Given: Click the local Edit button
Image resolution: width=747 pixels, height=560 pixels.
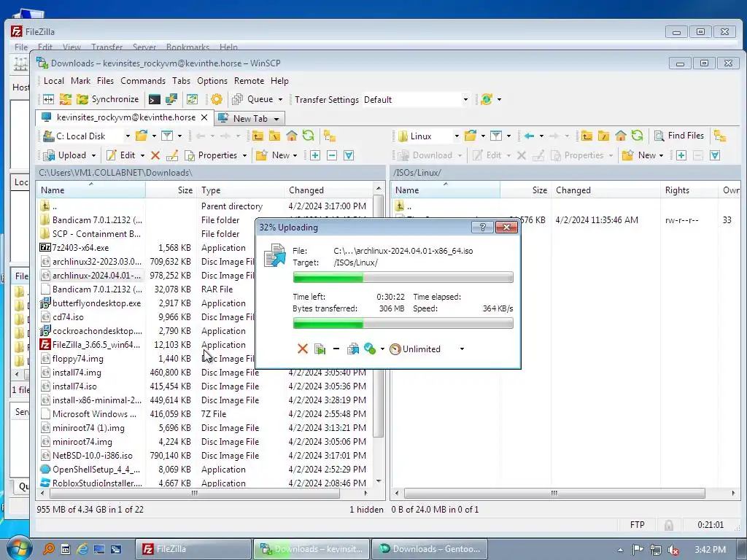Looking at the screenshot, I should (x=122, y=155).
